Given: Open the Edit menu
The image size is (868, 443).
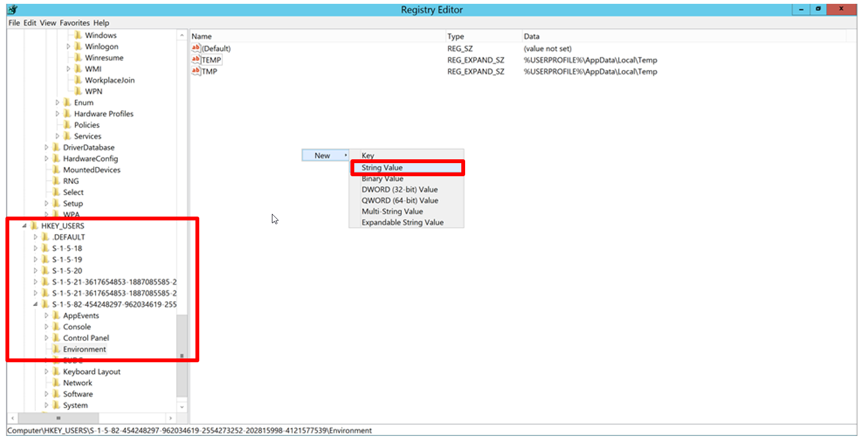Looking at the screenshot, I should click(30, 23).
